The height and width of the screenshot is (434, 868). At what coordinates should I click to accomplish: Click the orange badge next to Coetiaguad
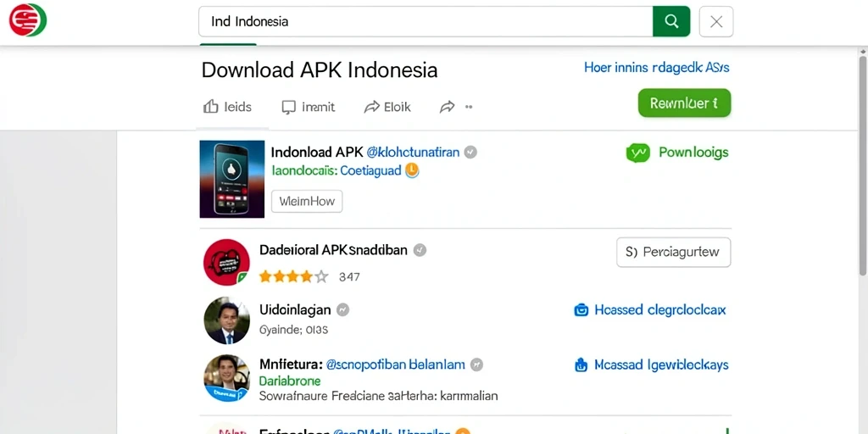(x=412, y=170)
